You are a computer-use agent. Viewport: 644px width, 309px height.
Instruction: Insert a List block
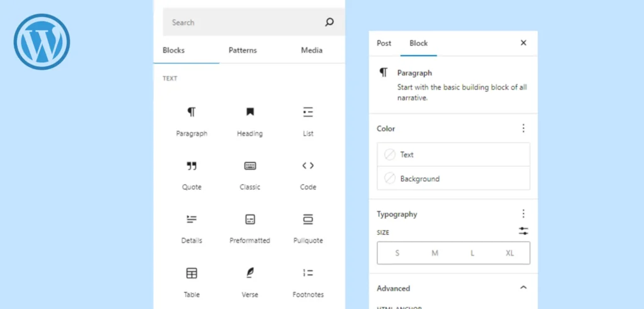click(308, 121)
